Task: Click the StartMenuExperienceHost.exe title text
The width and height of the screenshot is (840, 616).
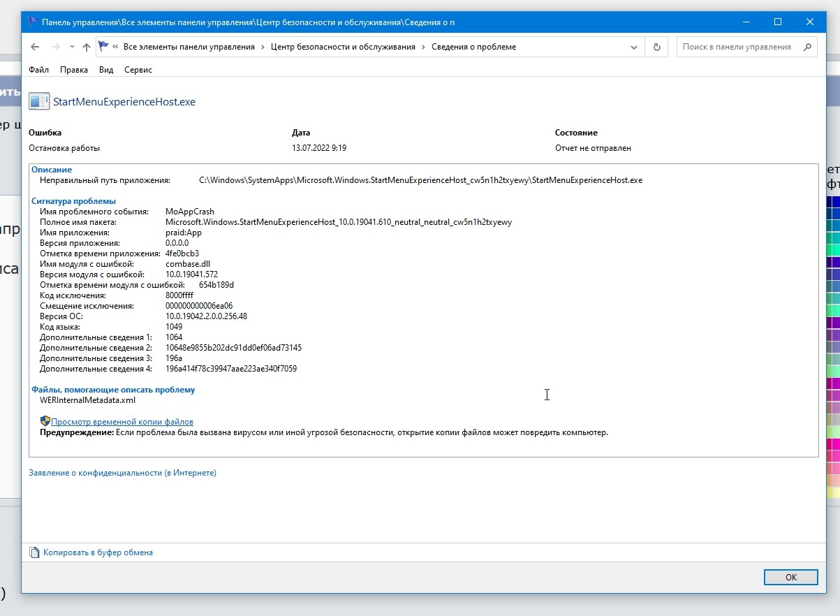Action: click(x=124, y=102)
